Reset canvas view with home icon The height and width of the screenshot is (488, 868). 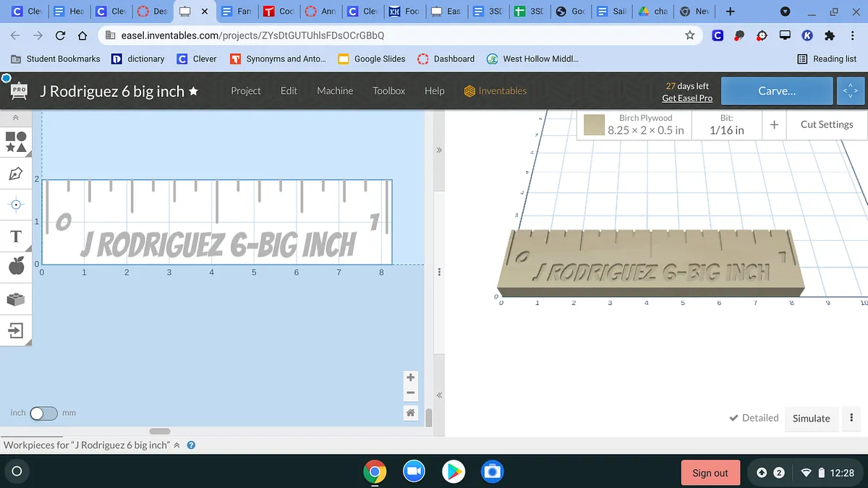click(x=410, y=413)
